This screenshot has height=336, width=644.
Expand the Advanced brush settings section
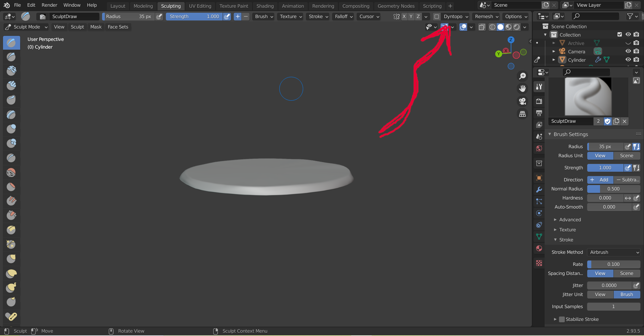[x=570, y=220]
